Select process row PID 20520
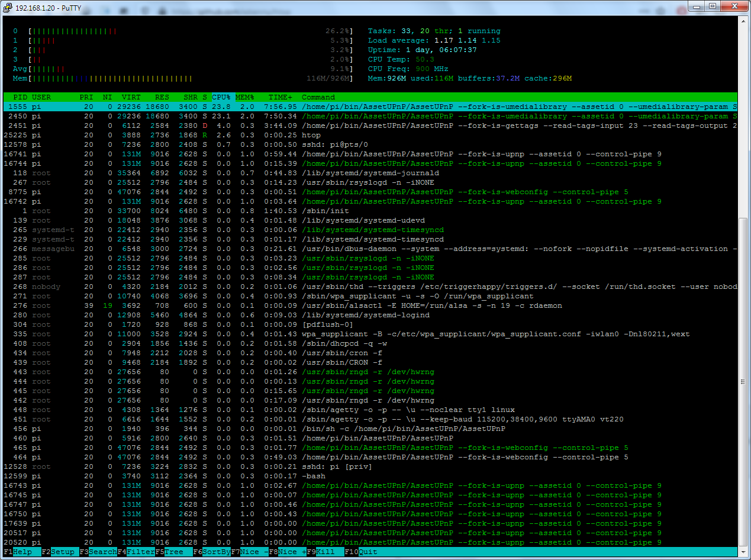The width and height of the screenshot is (751, 560). coord(370,542)
